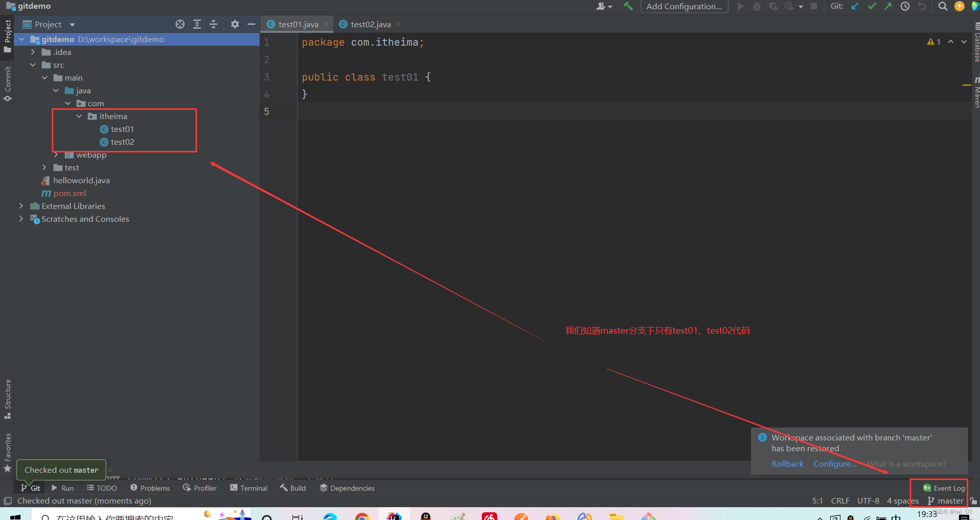The width and height of the screenshot is (980, 520).
Task: Open the Dependencies tool window tab
Action: (347, 488)
